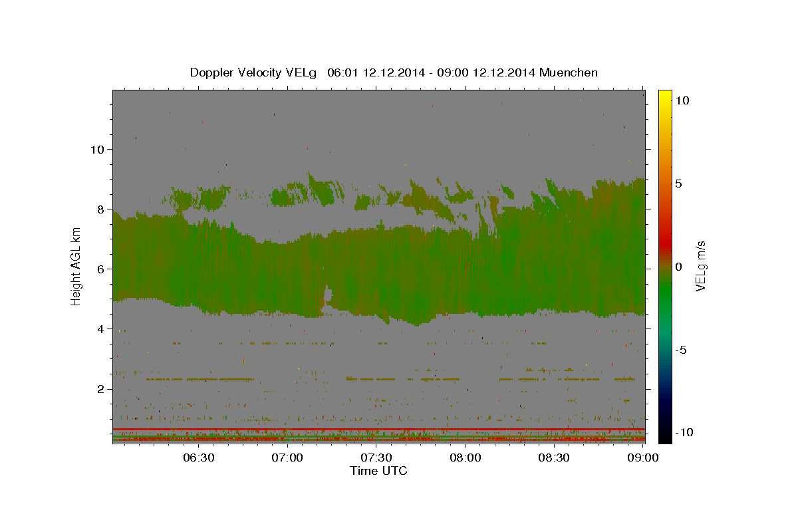Click the 08:00 time tick label
This screenshot has height=532, width=798.
[x=465, y=458]
